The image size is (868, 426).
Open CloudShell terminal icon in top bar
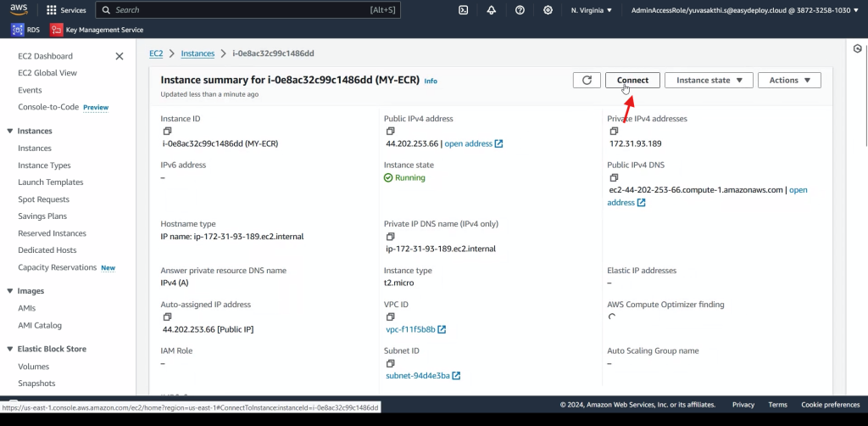click(464, 10)
